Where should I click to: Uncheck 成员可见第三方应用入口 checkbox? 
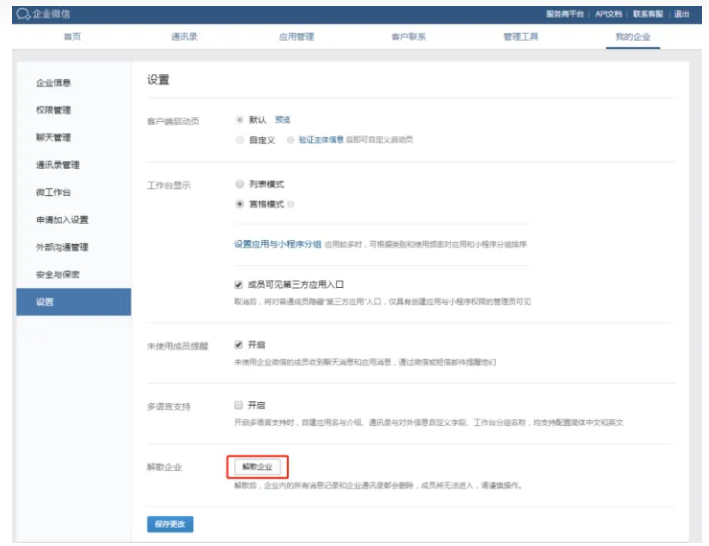[239, 284]
